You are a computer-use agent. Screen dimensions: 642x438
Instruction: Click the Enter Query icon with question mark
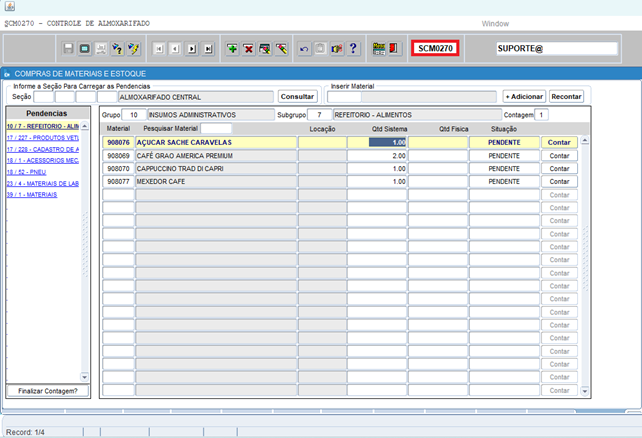coord(117,49)
